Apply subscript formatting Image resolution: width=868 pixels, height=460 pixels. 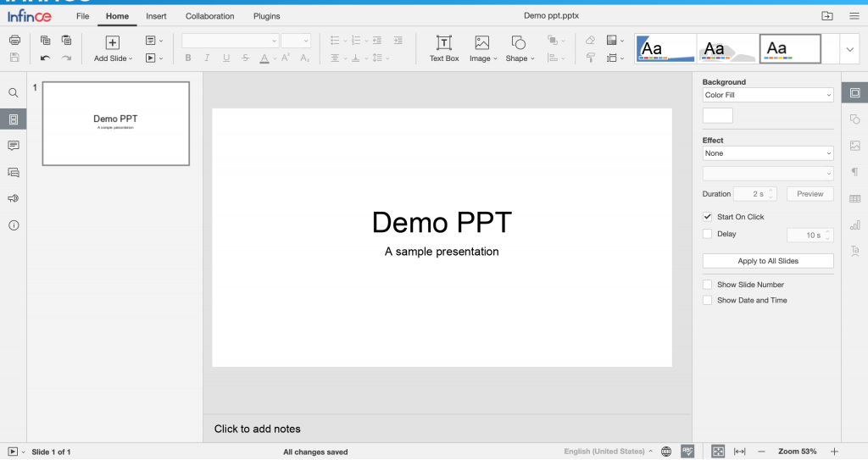click(x=304, y=58)
